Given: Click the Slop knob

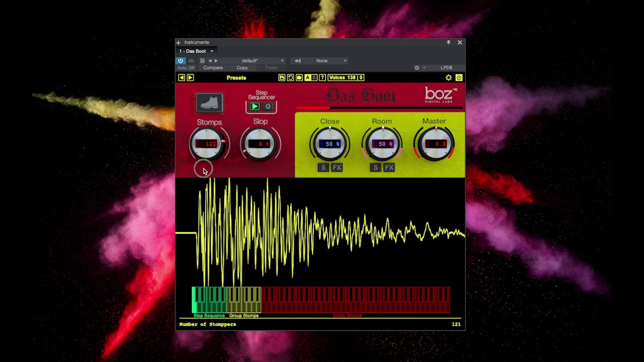Looking at the screenshot, I should (260, 144).
